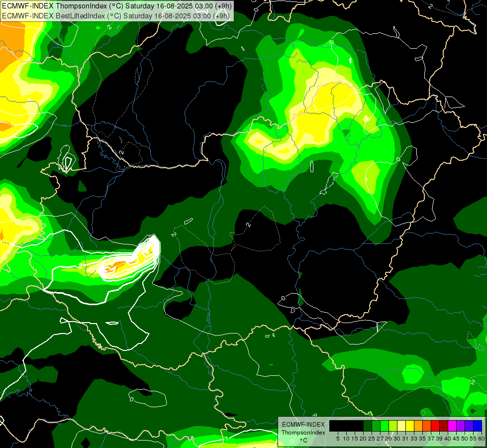Viewport: 487px width, 448px height.
Task: Click the legend tick value 10
Action: (x=346, y=439)
